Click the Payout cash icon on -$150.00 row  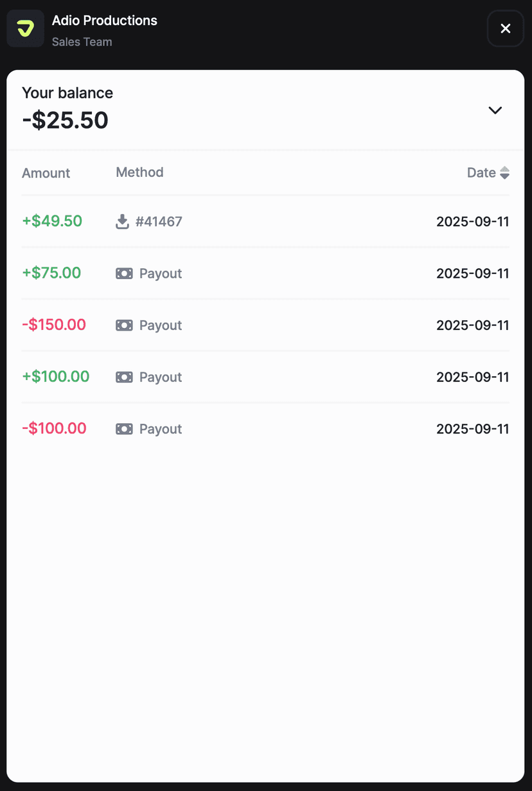124,325
